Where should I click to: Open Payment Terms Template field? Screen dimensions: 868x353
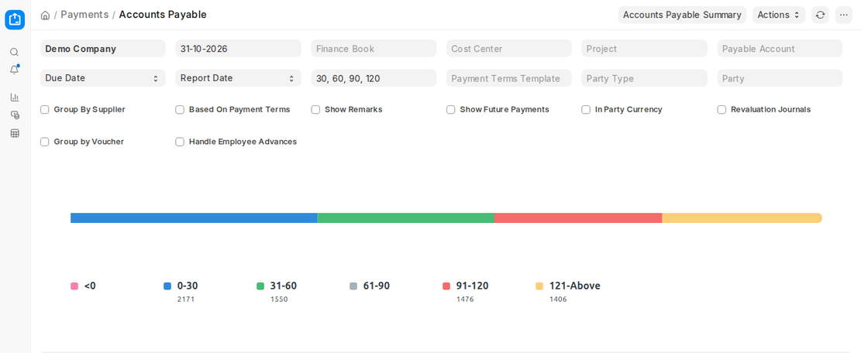click(x=508, y=78)
